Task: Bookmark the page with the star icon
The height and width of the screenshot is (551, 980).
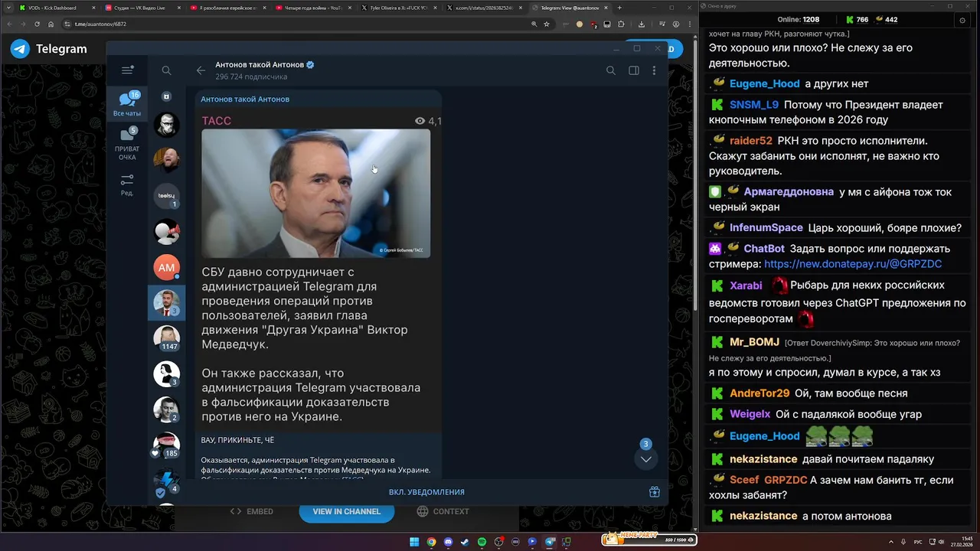Action: click(547, 24)
